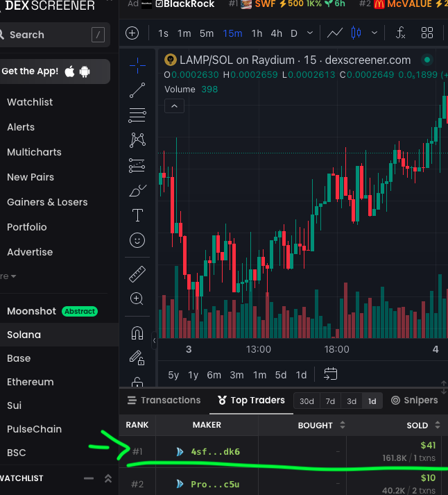Image resolution: width=448 pixels, height=495 pixels.
Task: Set chart interval to 5m
Action: [207, 33]
